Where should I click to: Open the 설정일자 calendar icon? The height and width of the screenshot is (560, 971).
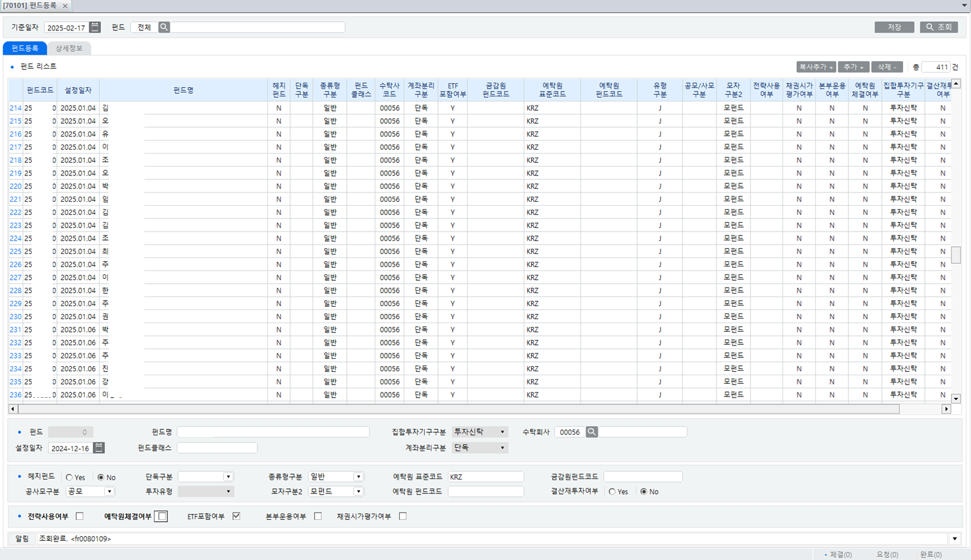coord(99,448)
